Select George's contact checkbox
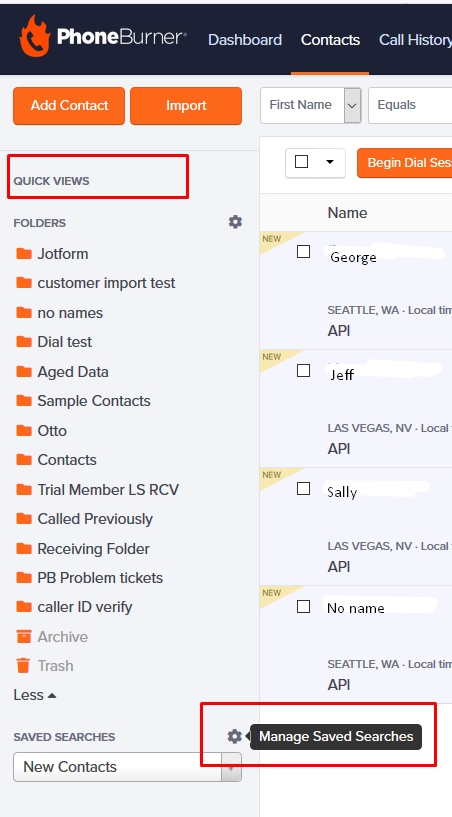This screenshot has height=817, width=452. tap(303, 252)
